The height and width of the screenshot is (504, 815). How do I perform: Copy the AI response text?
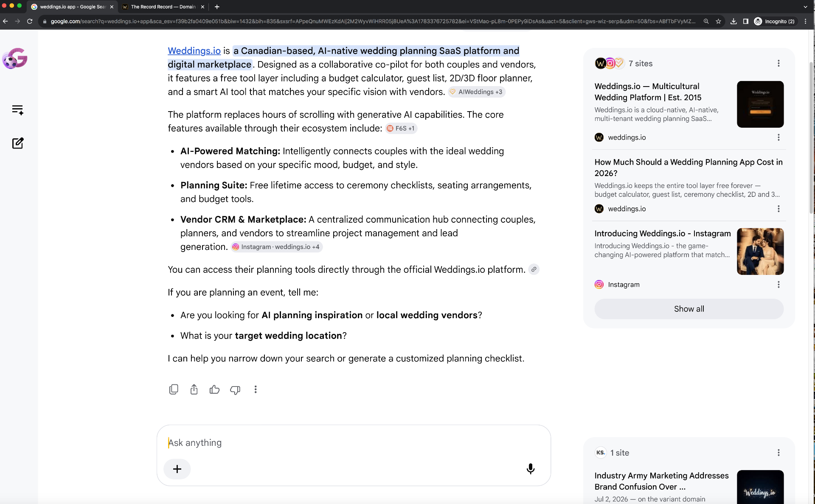tap(174, 389)
